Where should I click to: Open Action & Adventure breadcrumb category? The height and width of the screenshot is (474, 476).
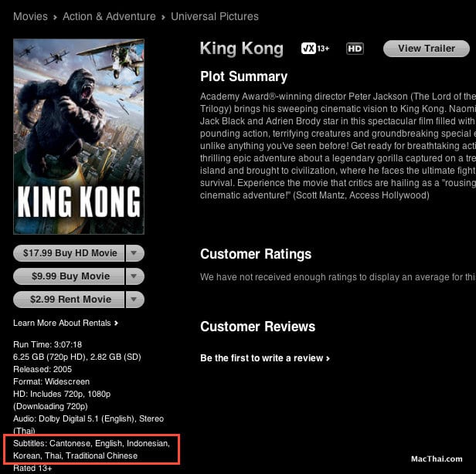(x=109, y=16)
